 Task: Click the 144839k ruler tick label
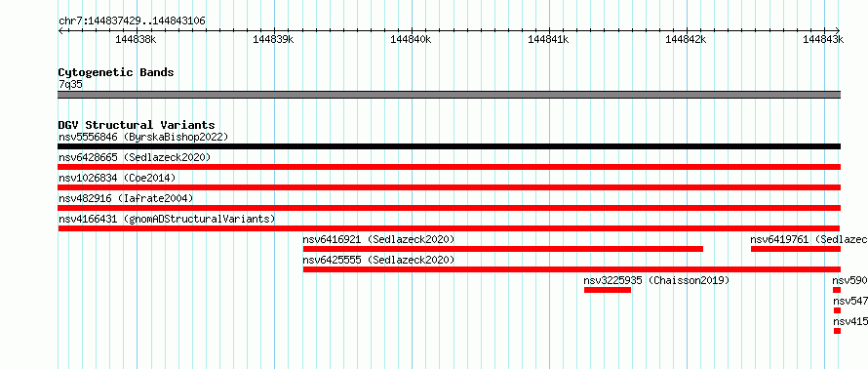point(273,39)
